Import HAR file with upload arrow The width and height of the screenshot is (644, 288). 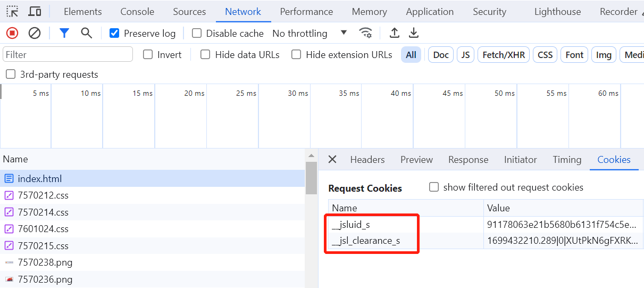click(394, 33)
